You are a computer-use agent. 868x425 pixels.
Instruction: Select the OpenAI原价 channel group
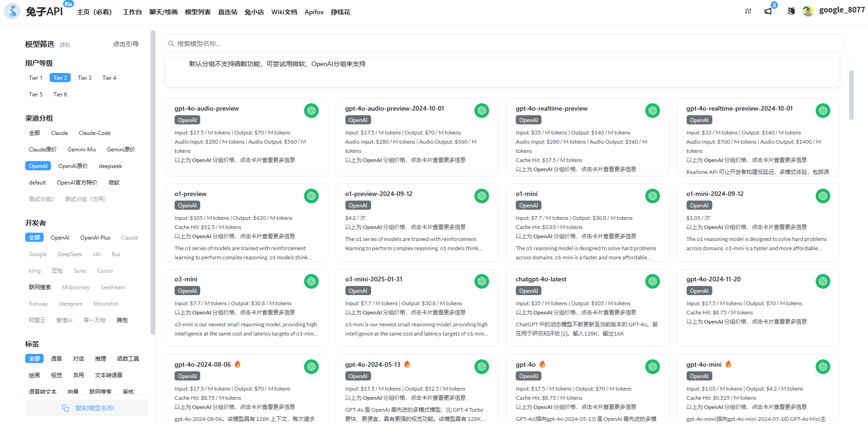click(x=73, y=166)
